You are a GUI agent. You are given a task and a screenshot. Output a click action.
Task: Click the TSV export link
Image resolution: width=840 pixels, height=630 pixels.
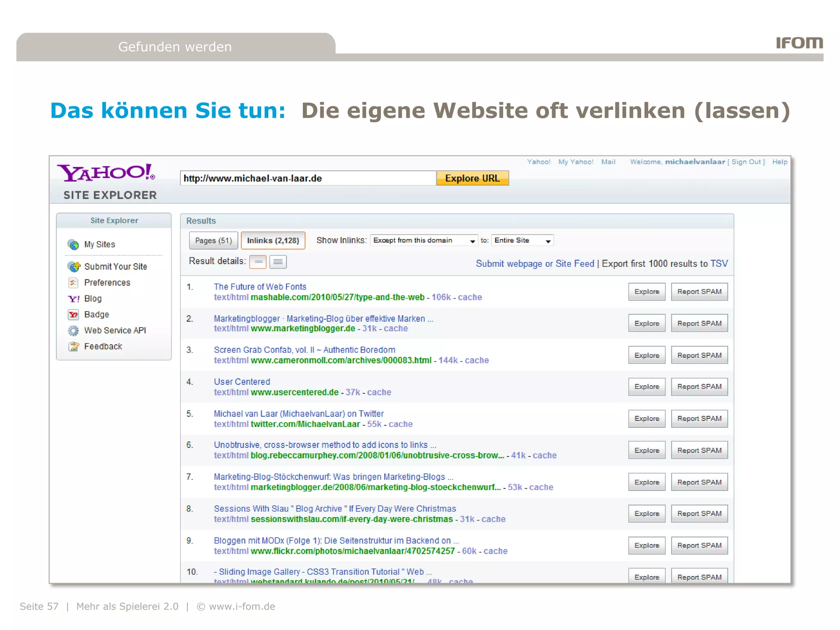(719, 264)
